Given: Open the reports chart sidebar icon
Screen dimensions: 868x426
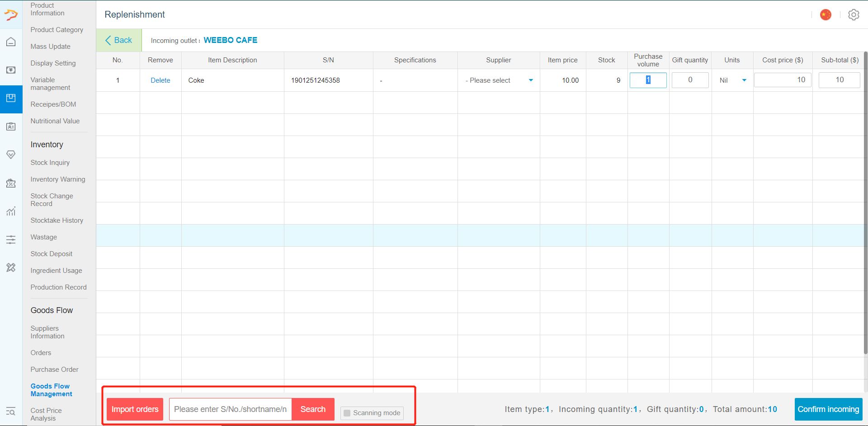Looking at the screenshot, I should pyautogui.click(x=11, y=211).
